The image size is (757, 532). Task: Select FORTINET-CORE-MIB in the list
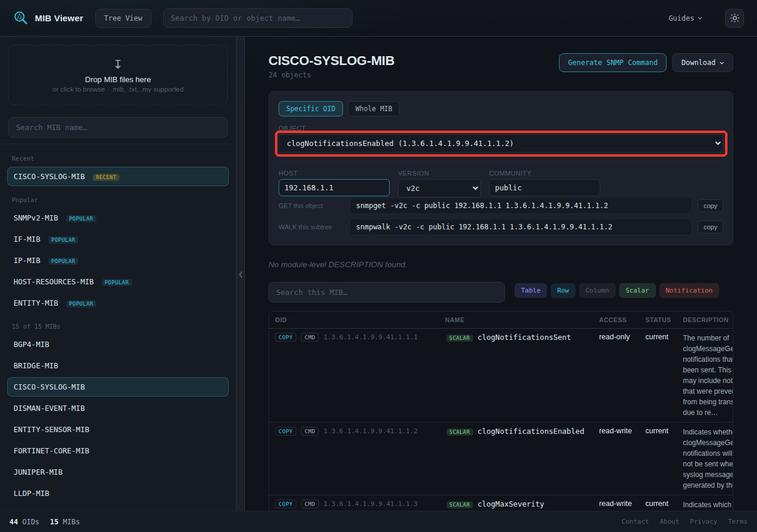point(118,451)
